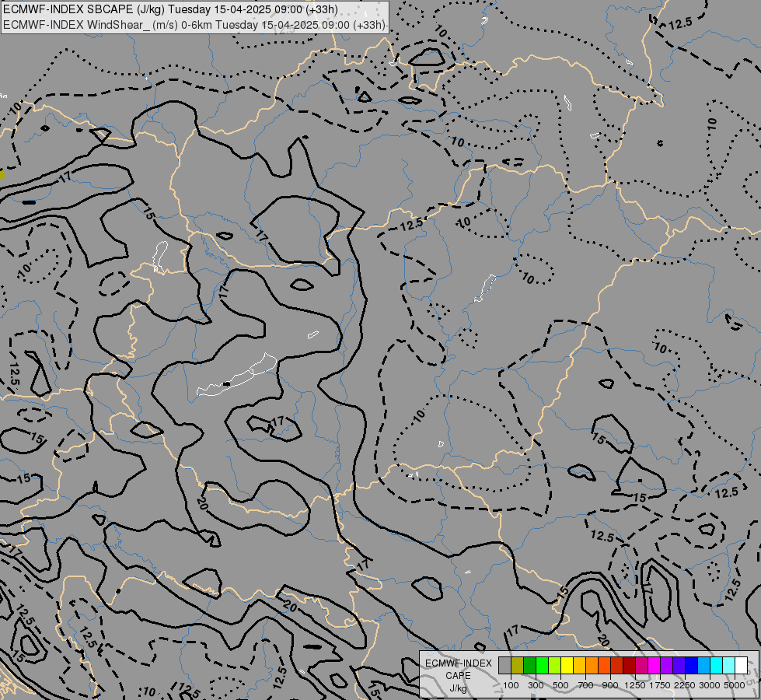Viewport: 761px width, 700px height.
Task: Click the 1750 legend scale label
Action: click(660, 685)
